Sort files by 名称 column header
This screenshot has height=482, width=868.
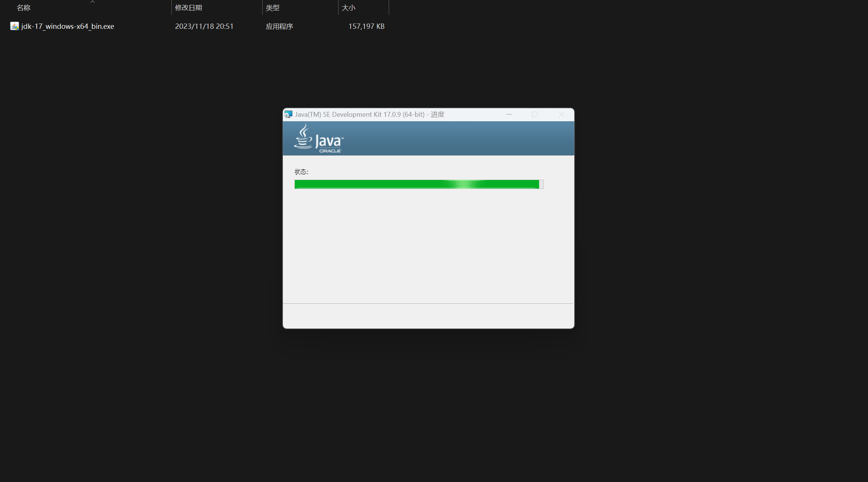24,8
